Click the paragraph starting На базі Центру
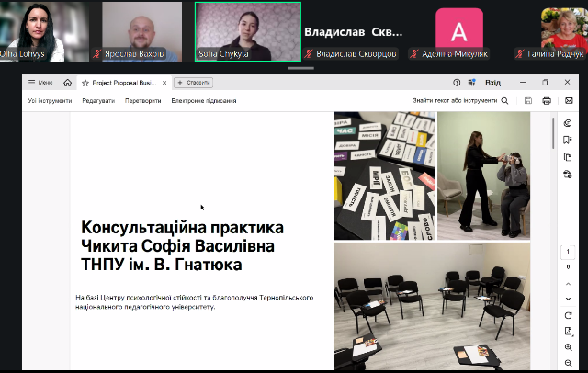The height and width of the screenshot is (373, 588). coord(194,302)
